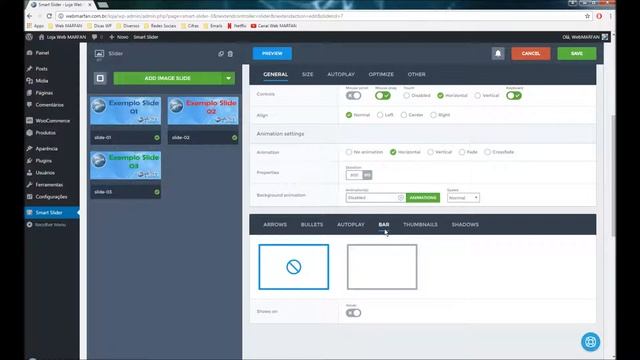Select Align Left radio option

380,115
